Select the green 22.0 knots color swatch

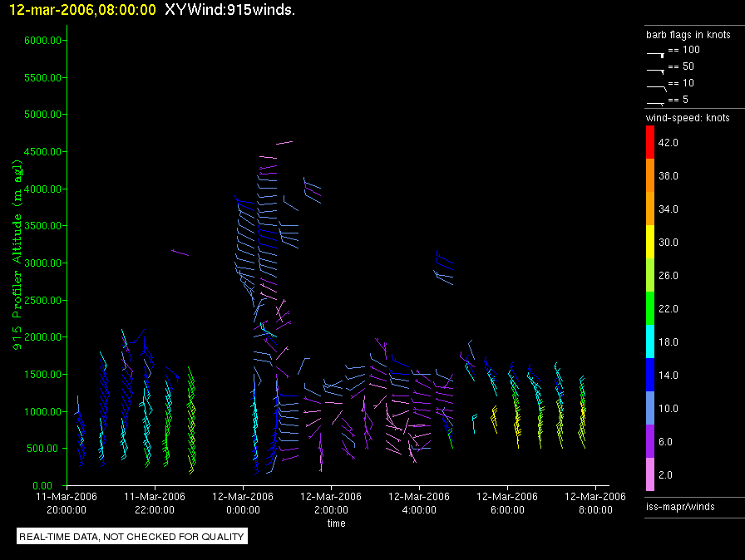(650, 308)
